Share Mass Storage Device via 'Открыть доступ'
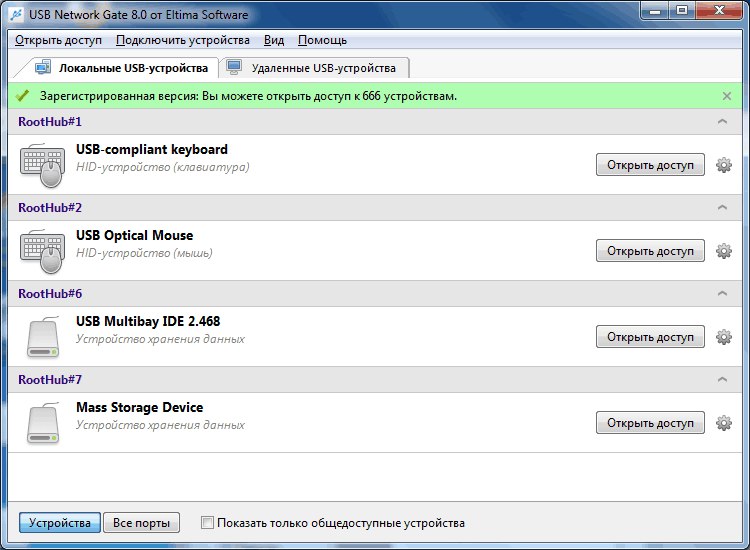This screenshot has height=550, width=750. click(650, 423)
